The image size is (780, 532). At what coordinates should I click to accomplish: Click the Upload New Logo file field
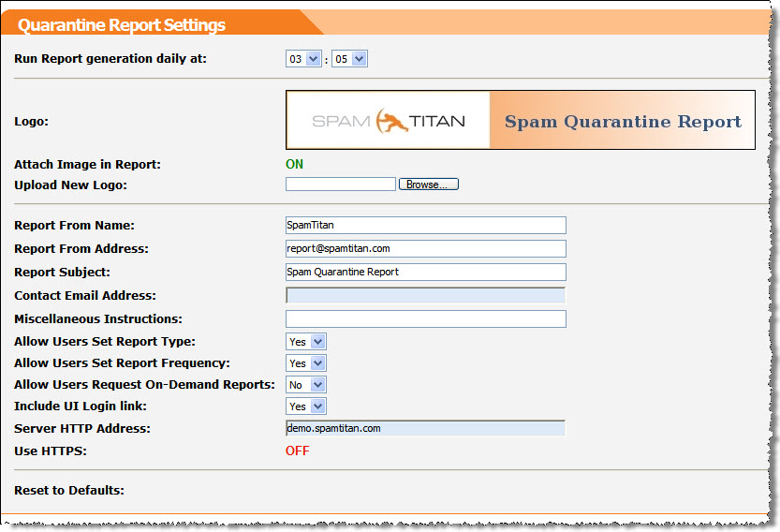(341, 185)
